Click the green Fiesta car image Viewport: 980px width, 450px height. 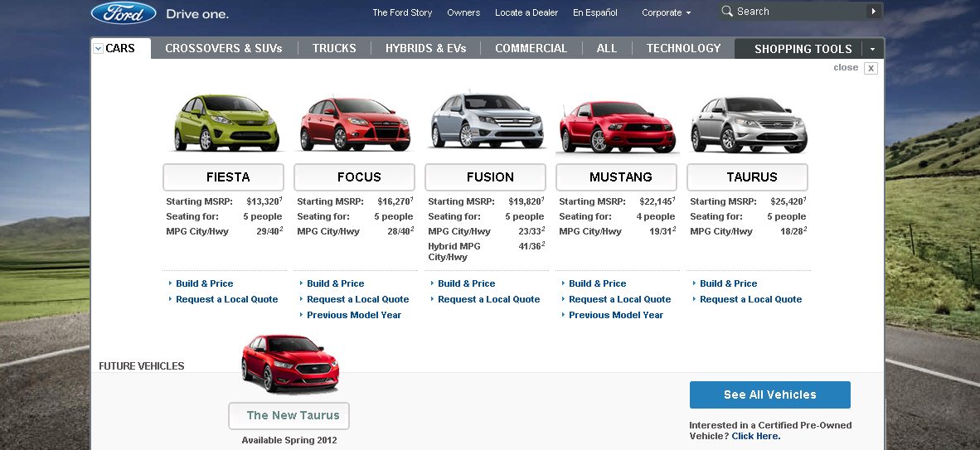tap(226, 123)
